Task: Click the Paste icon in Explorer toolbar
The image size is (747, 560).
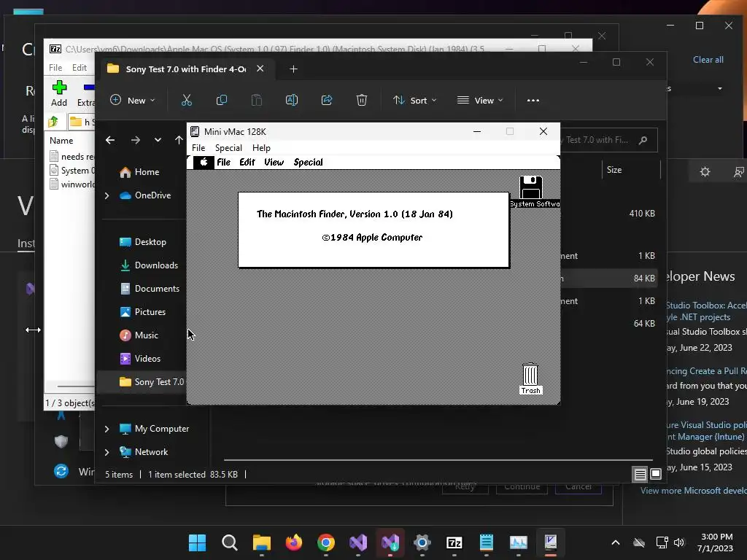Action: pyautogui.click(x=256, y=100)
